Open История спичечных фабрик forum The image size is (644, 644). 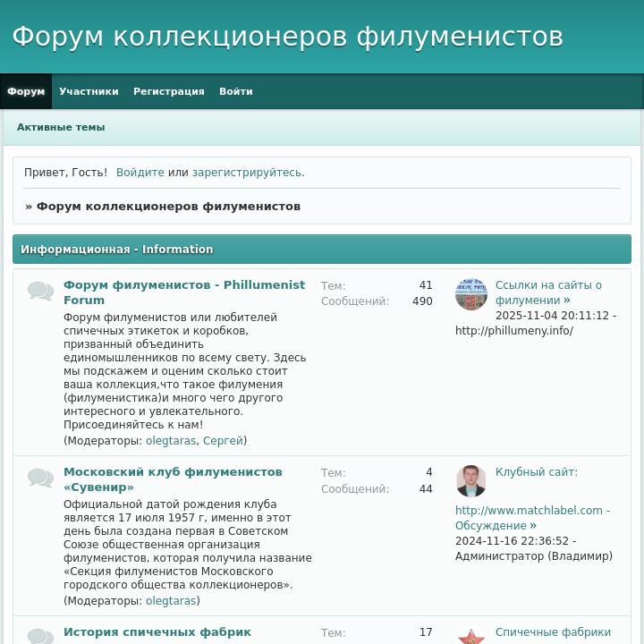tap(157, 632)
